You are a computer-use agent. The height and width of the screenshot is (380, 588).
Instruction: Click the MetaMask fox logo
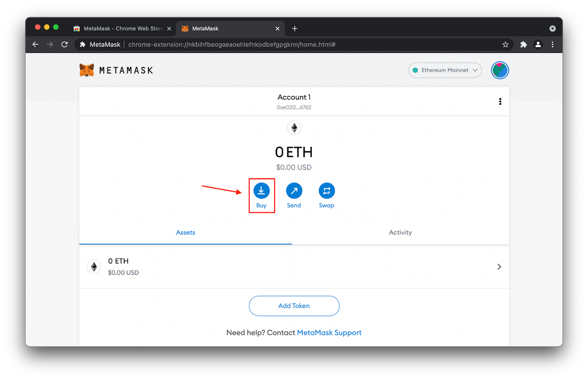click(x=87, y=70)
